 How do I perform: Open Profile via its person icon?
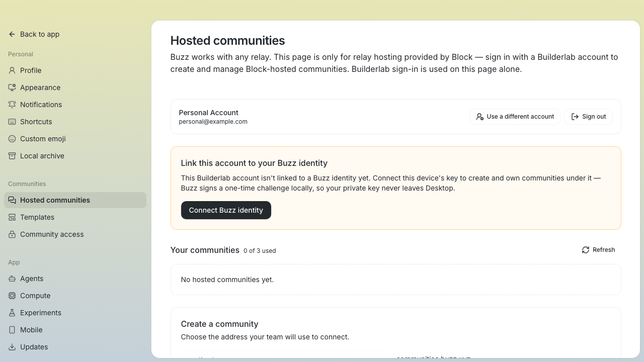click(x=12, y=70)
